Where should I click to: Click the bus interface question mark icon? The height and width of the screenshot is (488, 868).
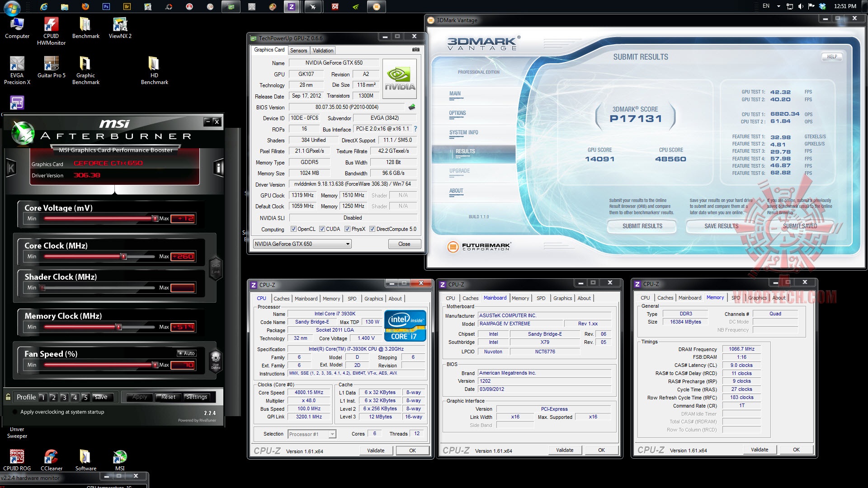[415, 129]
